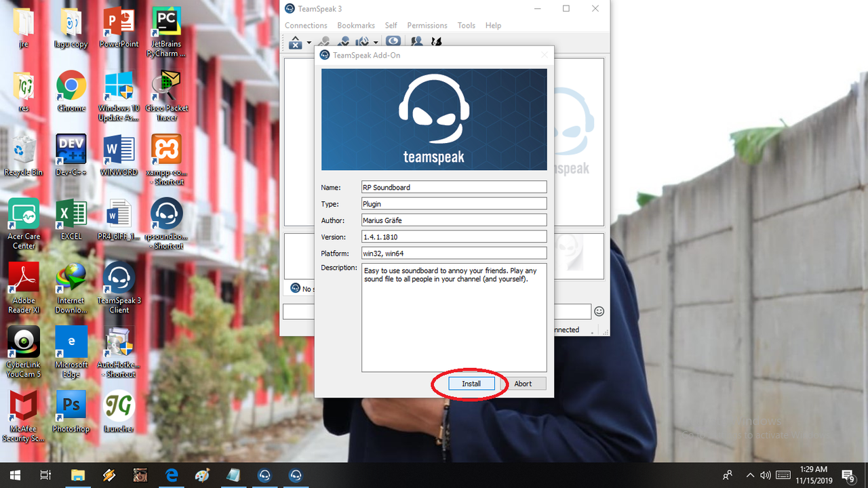Open the Recycle Bin
The height and width of the screenshot is (488, 868).
click(x=24, y=156)
